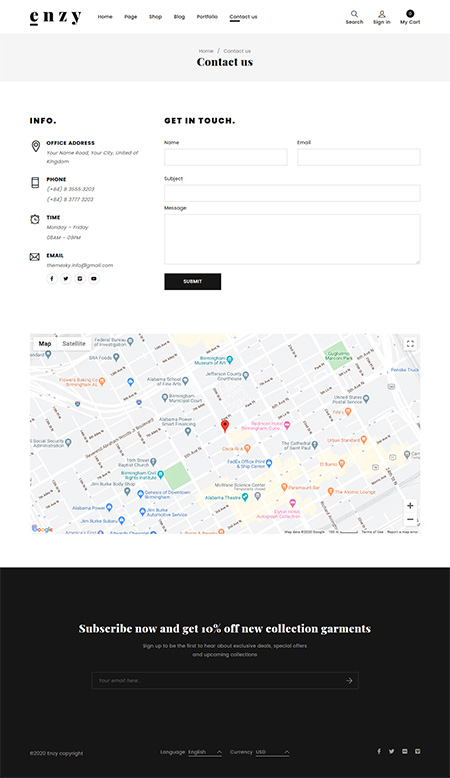450x778 pixels.
Task: Switch map to Satellite view
Action: [74, 343]
